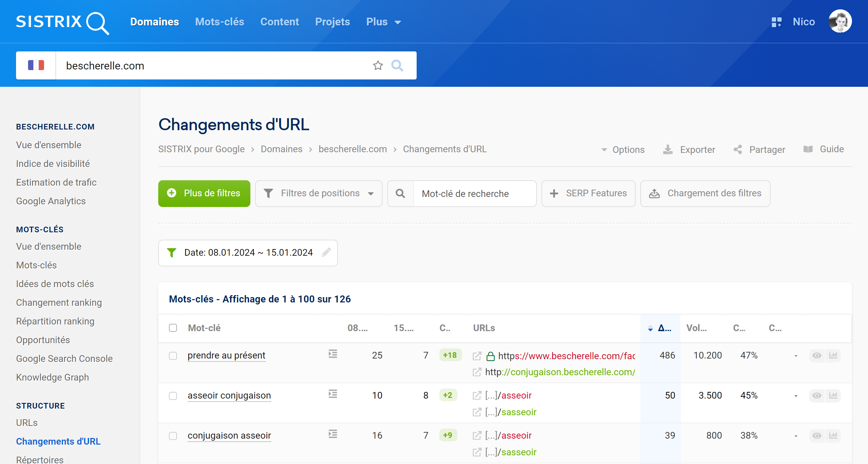Sort by the Vol... column header
Screen dimensions: 868x464
tap(696, 328)
